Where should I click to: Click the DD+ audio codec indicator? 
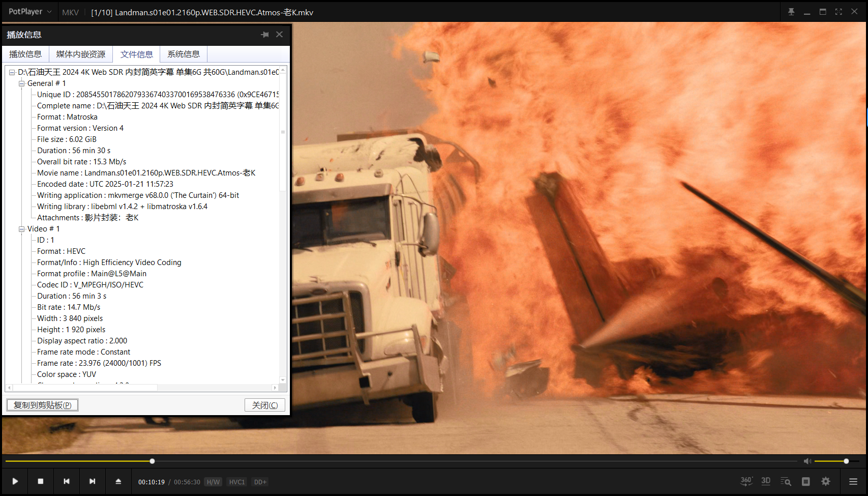pos(260,482)
